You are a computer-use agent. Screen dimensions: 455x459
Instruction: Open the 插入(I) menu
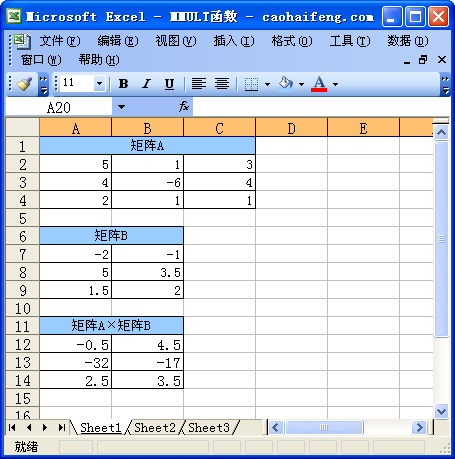(234, 41)
